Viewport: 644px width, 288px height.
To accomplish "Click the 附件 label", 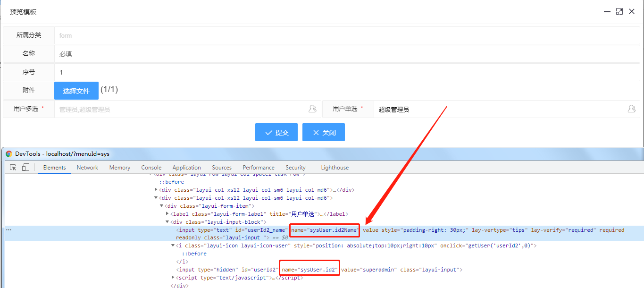I will (x=29, y=90).
